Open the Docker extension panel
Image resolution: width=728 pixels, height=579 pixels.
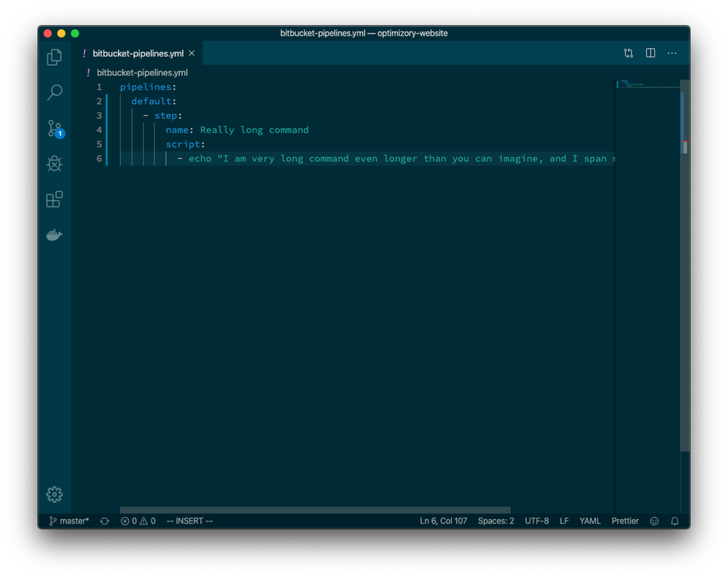click(54, 234)
